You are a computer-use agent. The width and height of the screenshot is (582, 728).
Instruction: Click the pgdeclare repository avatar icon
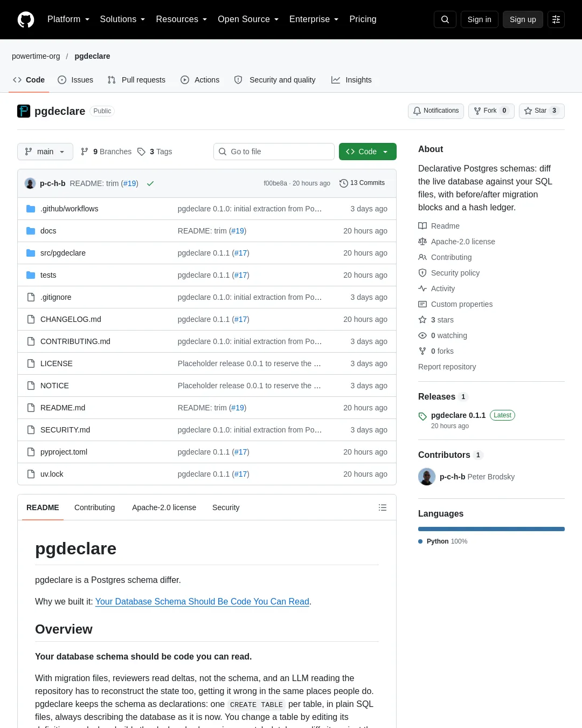pyautogui.click(x=24, y=111)
